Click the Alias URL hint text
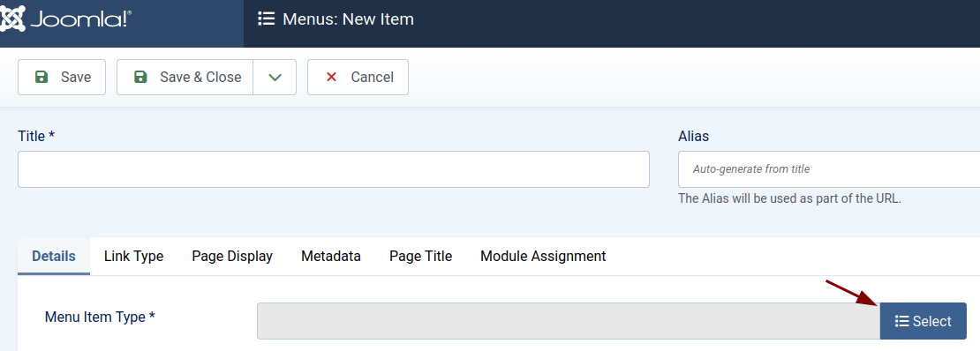The height and width of the screenshot is (351, 980). coord(789,199)
